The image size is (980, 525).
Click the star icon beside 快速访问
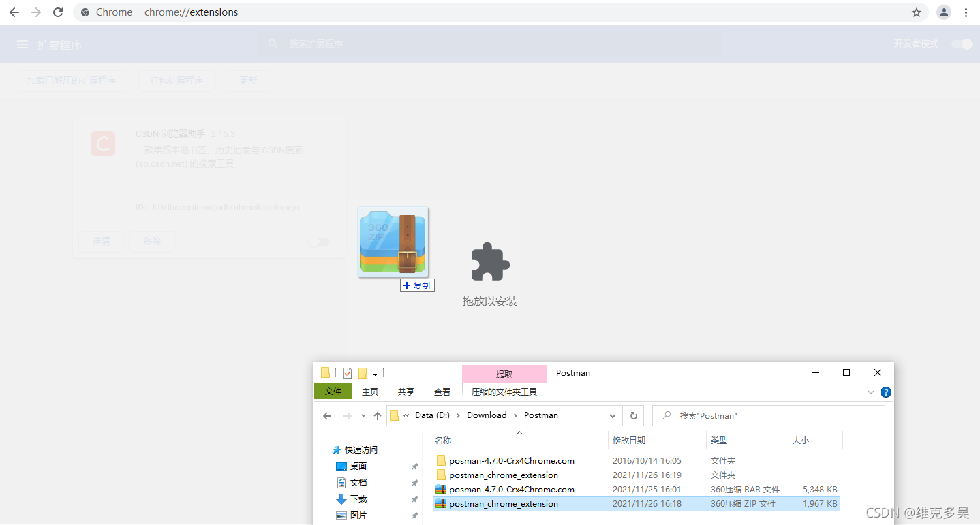[336, 450]
